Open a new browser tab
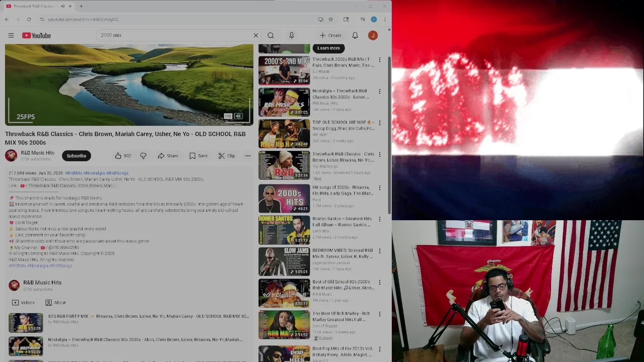The width and height of the screenshot is (644, 362). coord(81,6)
